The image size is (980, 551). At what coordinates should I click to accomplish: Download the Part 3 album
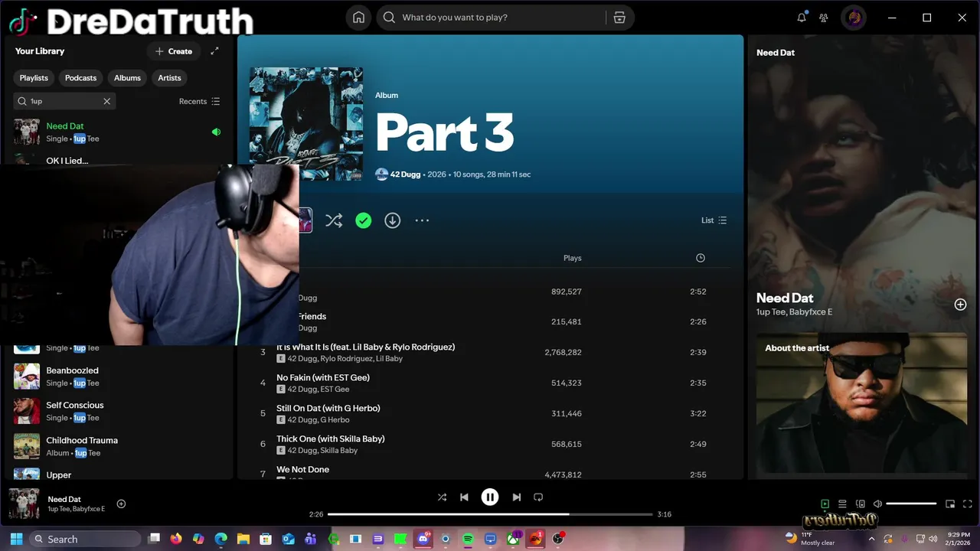coord(392,220)
